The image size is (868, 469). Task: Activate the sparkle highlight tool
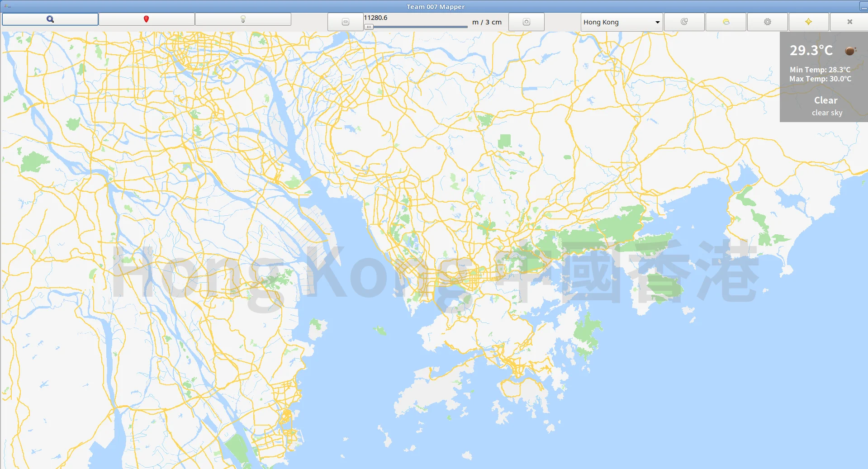point(808,21)
